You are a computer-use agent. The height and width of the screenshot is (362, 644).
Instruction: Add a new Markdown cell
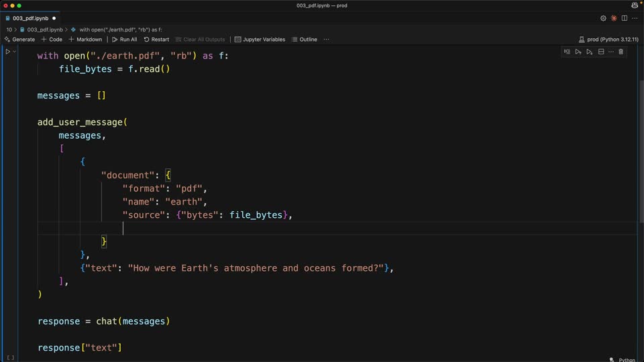pyautogui.click(x=85, y=40)
